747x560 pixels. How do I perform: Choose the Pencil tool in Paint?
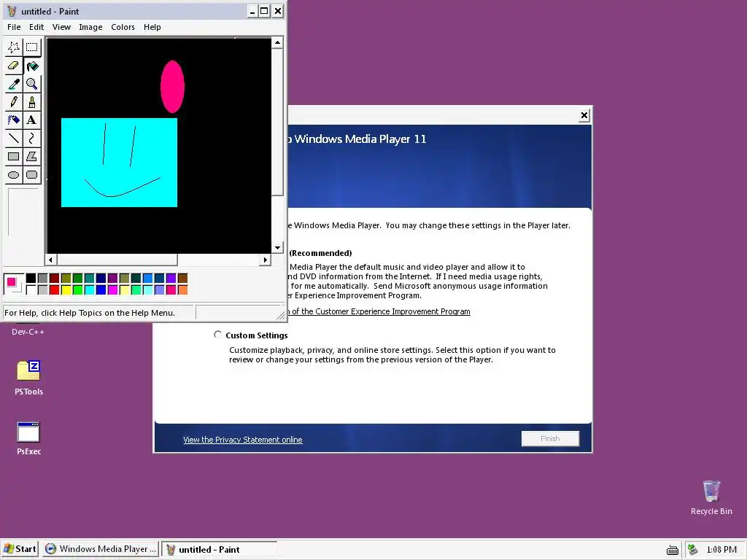click(x=14, y=102)
